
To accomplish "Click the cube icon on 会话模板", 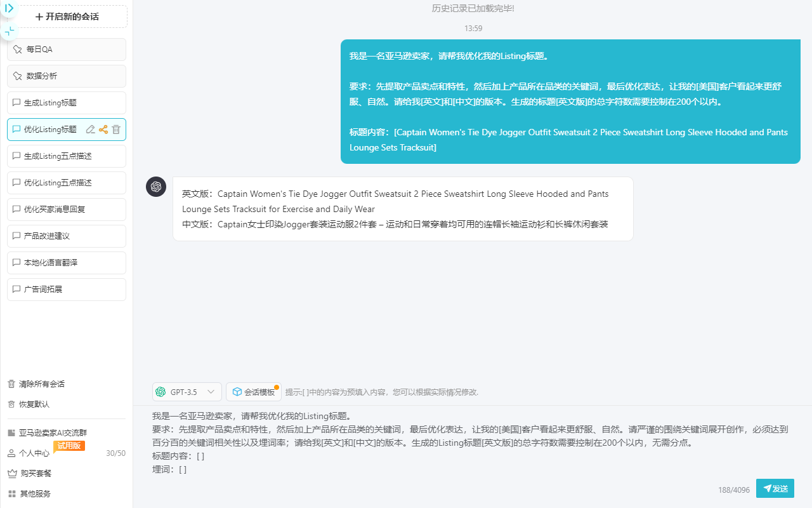I will point(237,392).
